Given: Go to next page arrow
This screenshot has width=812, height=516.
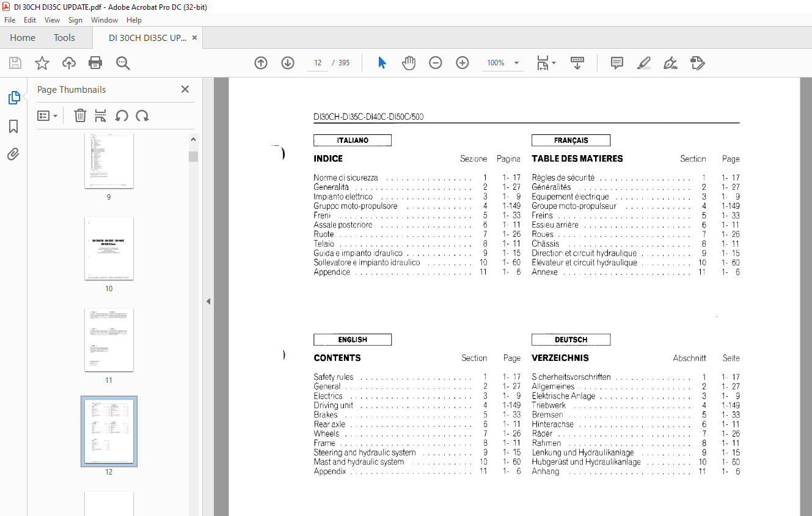Looking at the screenshot, I should pyautogui.click(x=288, y=63).
